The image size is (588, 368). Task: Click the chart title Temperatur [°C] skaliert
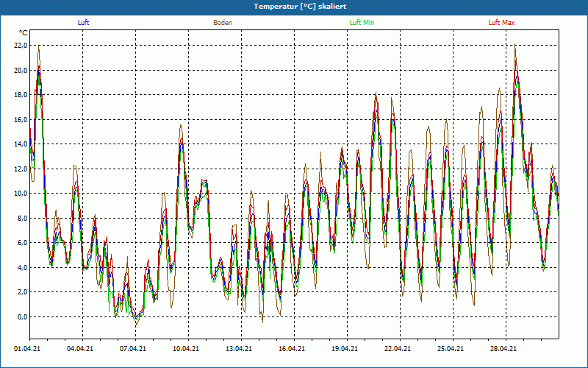click(300, 7)
